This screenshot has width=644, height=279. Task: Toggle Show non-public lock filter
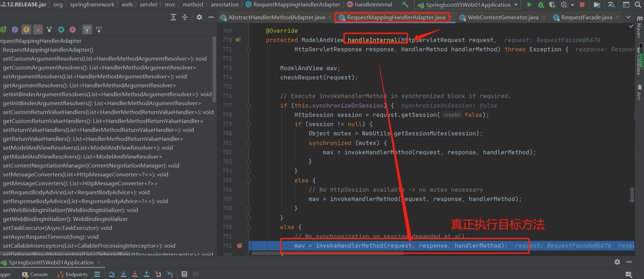[38, 30]
